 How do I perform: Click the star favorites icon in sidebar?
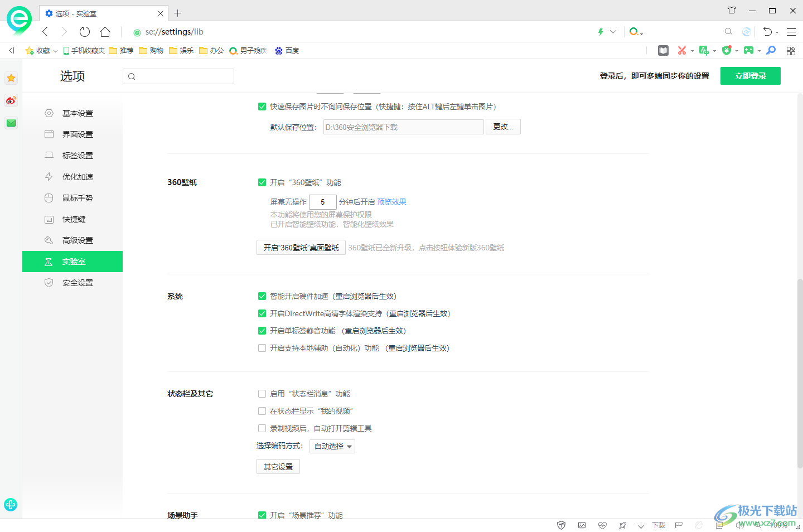pos(11,78)
